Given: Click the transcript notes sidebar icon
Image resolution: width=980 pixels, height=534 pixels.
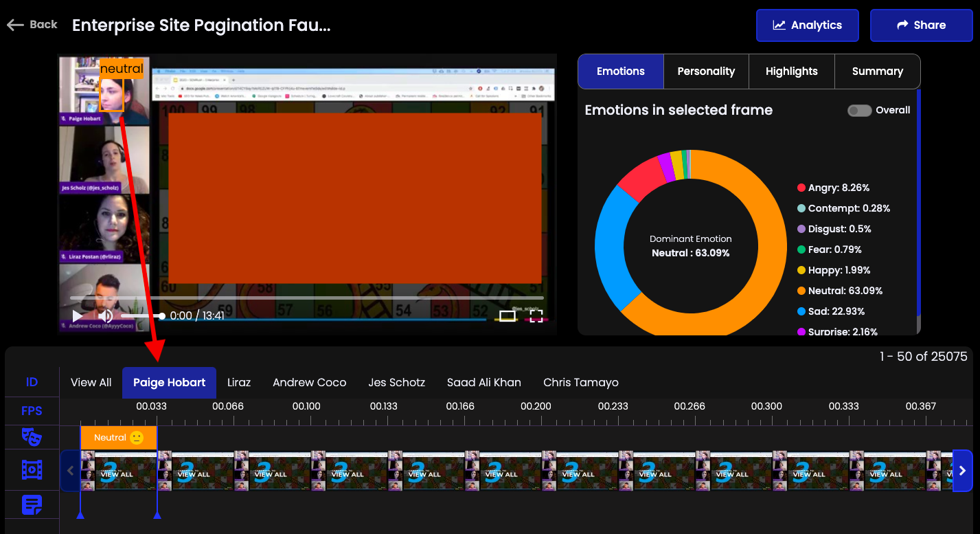Looking at the screenshot, I should (32, 505).
